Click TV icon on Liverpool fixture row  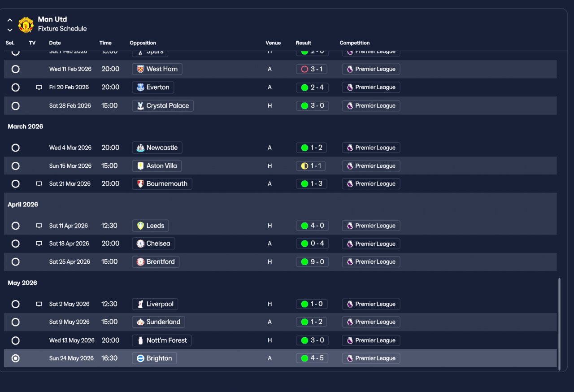click(39, 304)
